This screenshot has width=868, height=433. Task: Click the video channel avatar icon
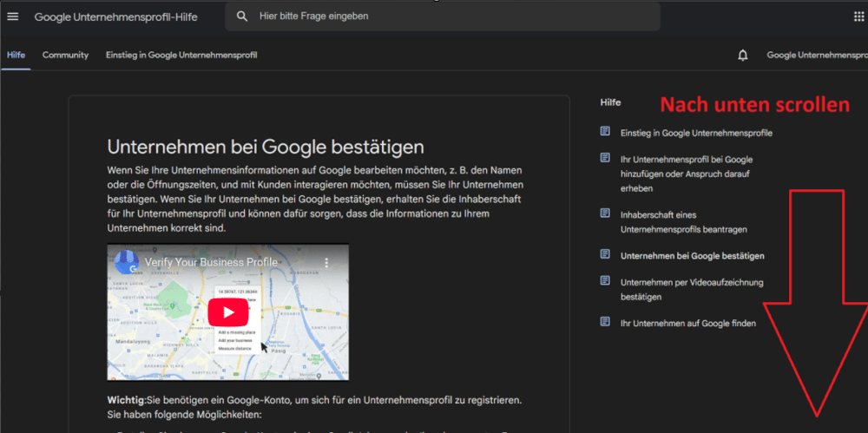point(127,262)
